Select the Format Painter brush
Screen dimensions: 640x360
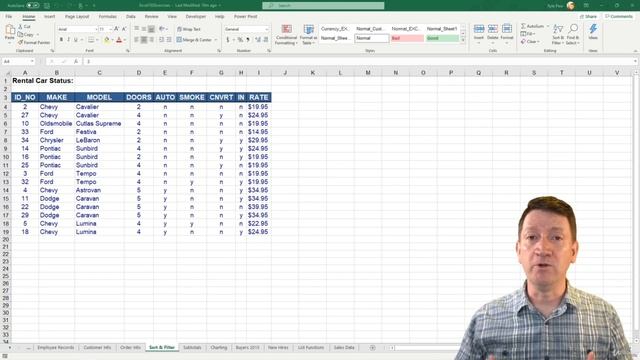click(x=20, y=42)
